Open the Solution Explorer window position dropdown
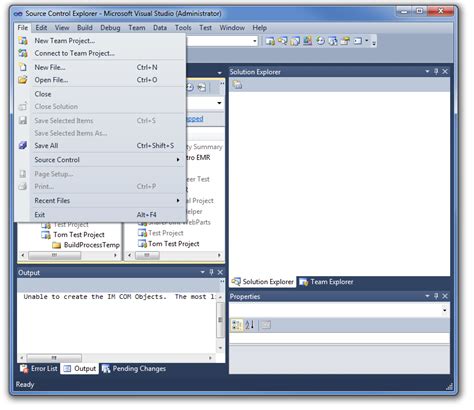 tap(427, 72)
